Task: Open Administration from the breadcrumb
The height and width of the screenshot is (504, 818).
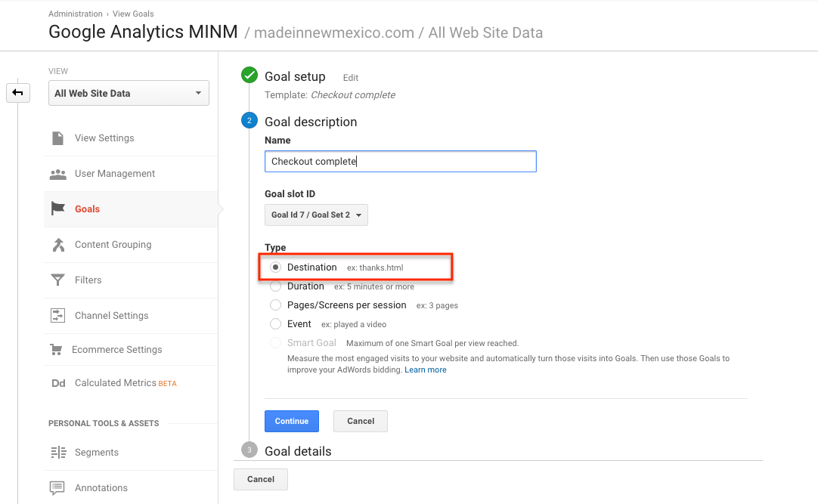Action: tap(75, 13)
